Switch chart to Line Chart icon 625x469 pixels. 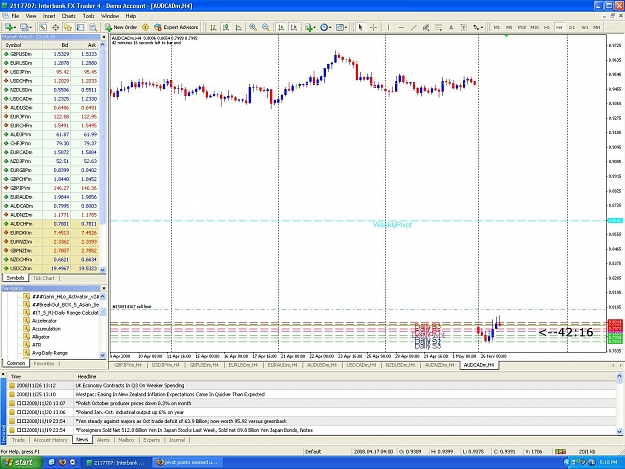pos(238,27)
